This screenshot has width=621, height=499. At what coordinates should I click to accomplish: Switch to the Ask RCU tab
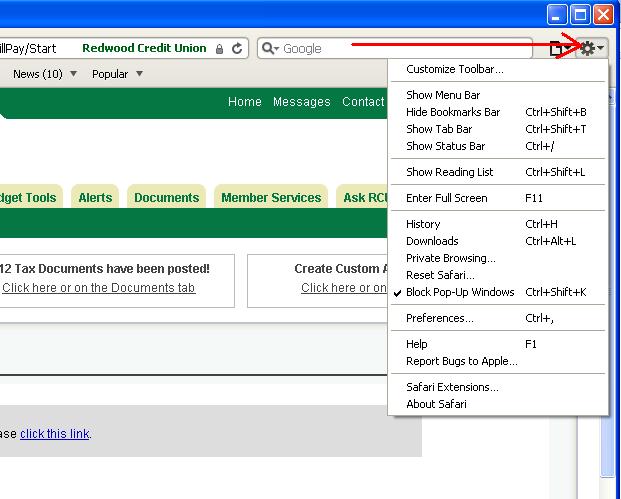(x=362, y=196)
